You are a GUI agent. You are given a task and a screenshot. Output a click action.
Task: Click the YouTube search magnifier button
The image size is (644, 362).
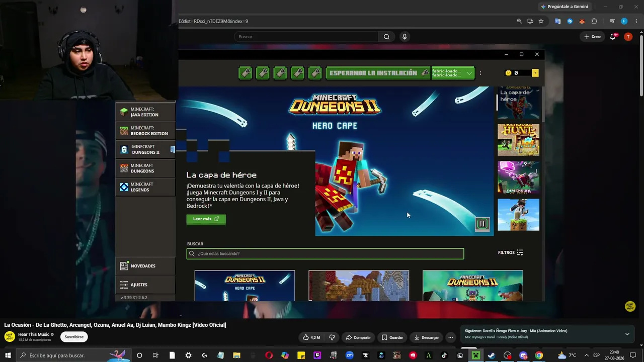[x=386, y=37]
